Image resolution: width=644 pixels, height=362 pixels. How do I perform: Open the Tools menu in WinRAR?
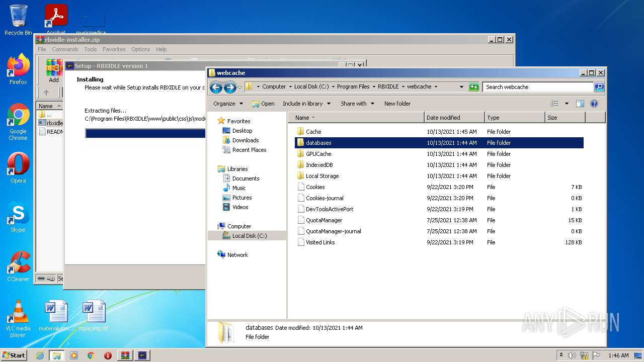(91, 49)
